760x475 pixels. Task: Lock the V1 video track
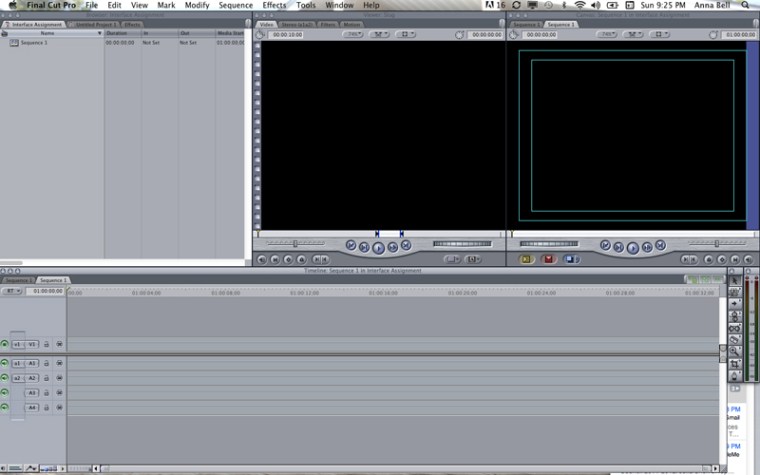coord(47,344)
